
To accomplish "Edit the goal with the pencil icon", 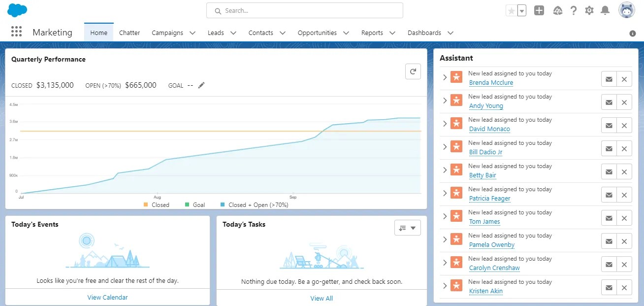I will click(x=201, y=85).
